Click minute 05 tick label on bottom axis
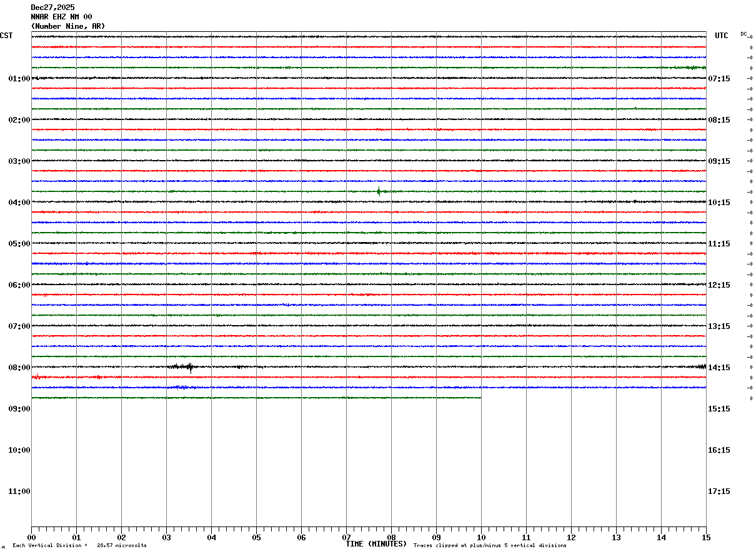The width and height of the screenshot is (756, 554). click(x=256, y=538)
